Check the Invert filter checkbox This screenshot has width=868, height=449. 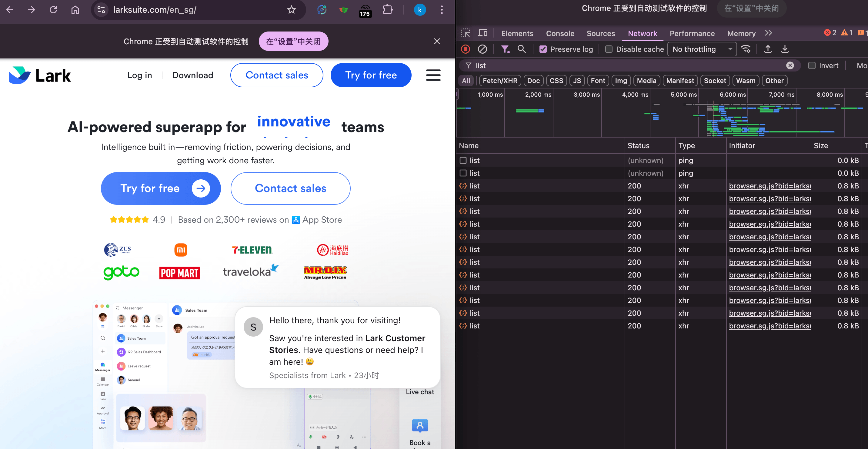(x=812, y=65)
